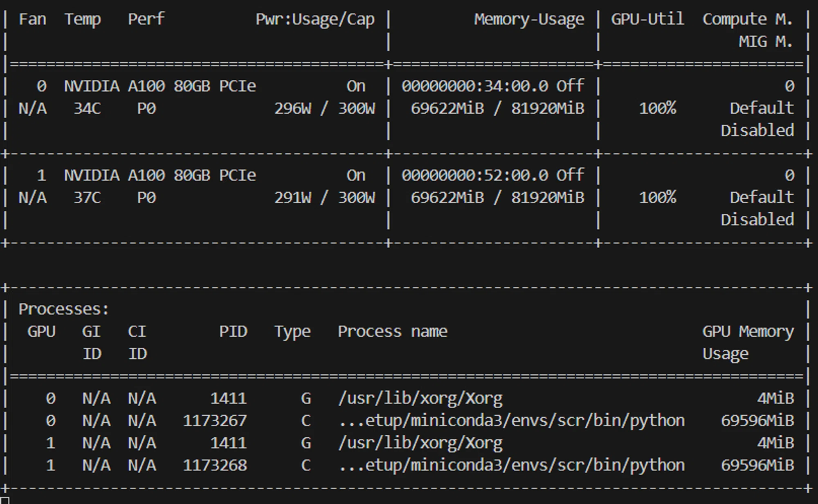Click the GPU-Util column header
This screenshot has height=504, width=818.
[x=647, y=19]
